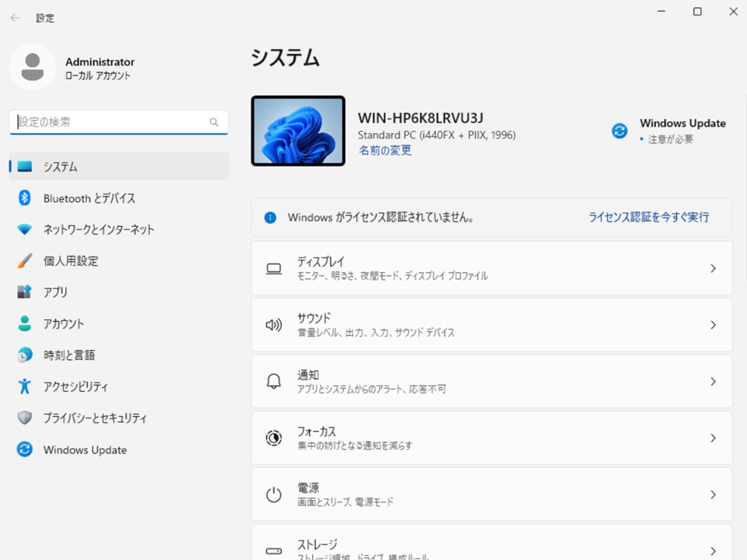
Task: Click the 通知 bell icon
Action: 273,381
